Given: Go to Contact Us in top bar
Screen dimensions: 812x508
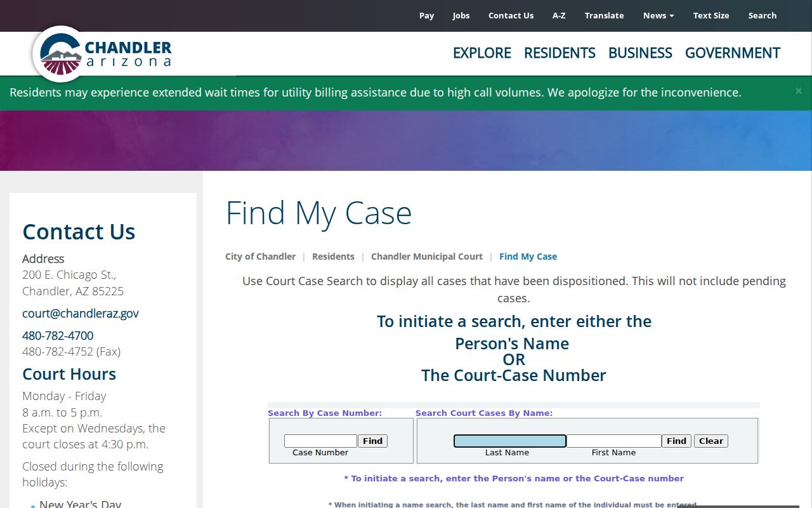Looking at the screenshot, I should click(511, 16).
